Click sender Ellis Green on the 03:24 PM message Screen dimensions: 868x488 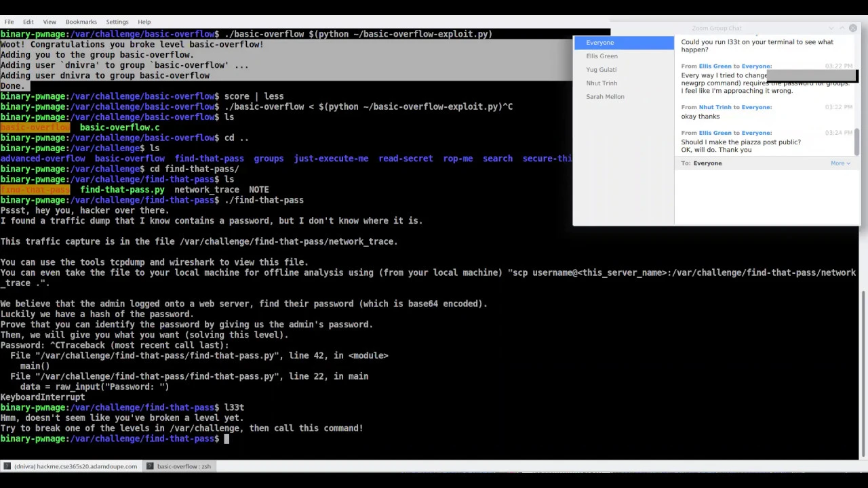tap(715, 133)
